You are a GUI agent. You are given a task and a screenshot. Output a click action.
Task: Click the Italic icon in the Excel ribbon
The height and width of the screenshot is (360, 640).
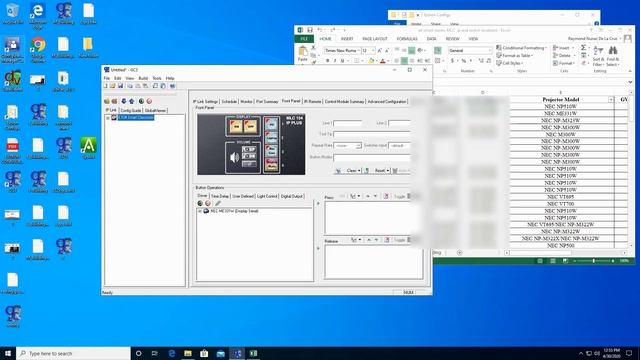tap(335, 61)
